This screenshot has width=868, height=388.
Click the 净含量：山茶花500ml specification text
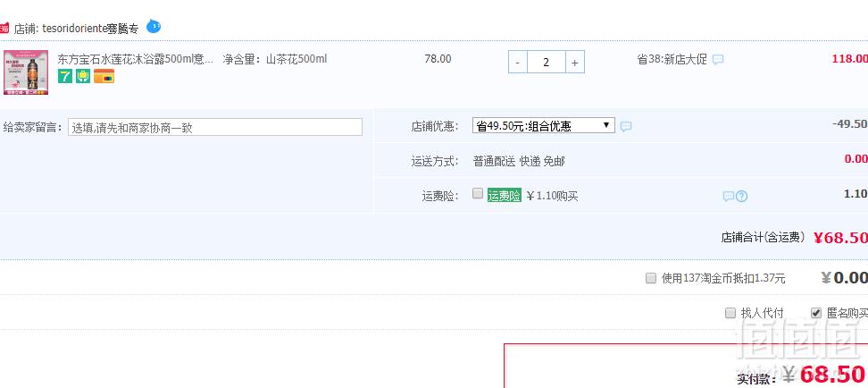point(275,59)
